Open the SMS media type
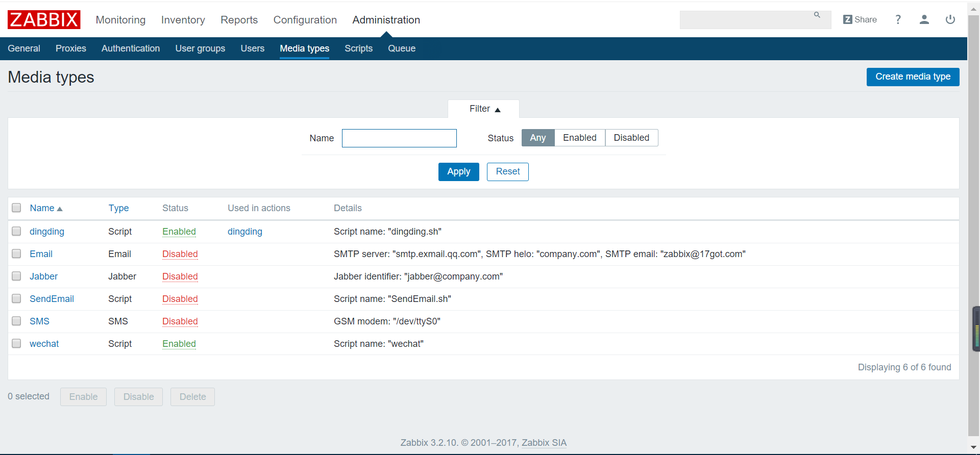This screenshot has height=455, width=980. (39, 321)
